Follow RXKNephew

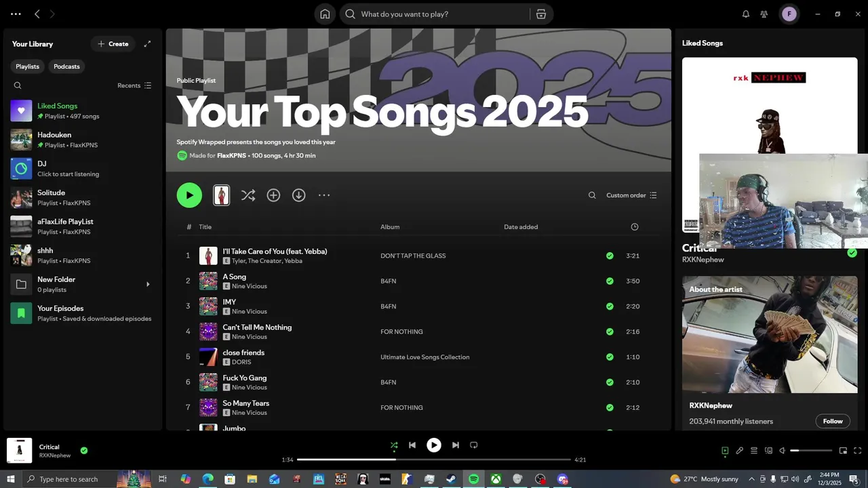(x=833, y=421)
